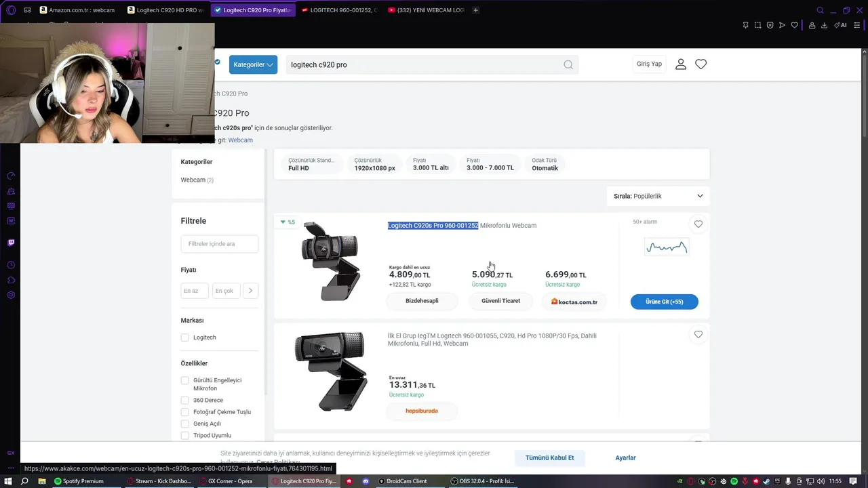This screenshot has height=488, width=868.
Task: Open Discord icon on taskbar
Action: coord(366,481)
